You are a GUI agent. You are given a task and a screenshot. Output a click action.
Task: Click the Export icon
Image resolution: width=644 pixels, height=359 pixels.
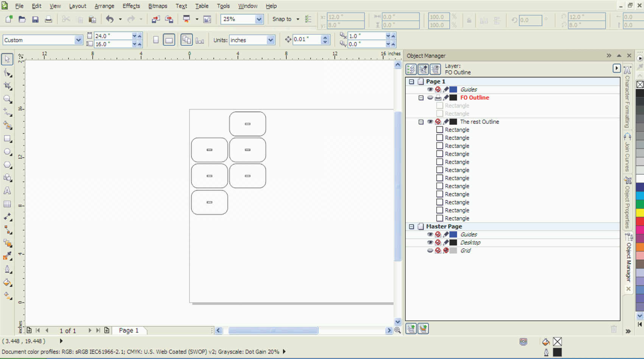pyautogui.click(x=169, y=19)
